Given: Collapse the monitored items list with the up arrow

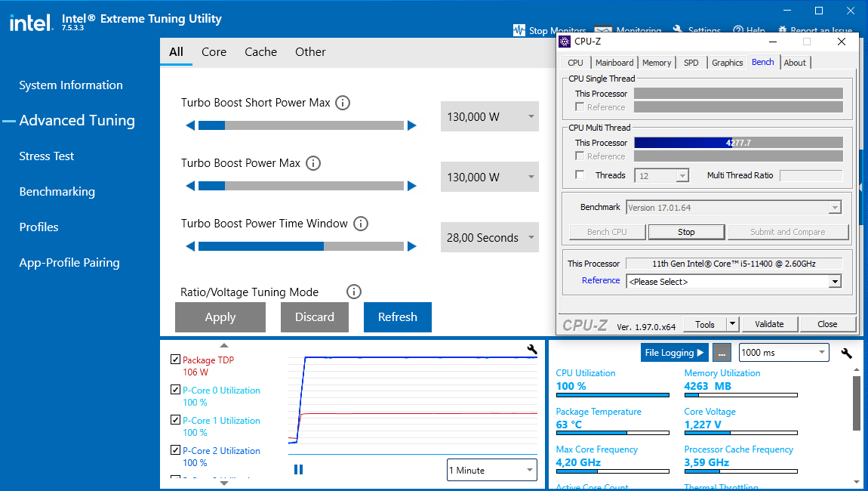Looking at the screenshot, I should [224, 345].
